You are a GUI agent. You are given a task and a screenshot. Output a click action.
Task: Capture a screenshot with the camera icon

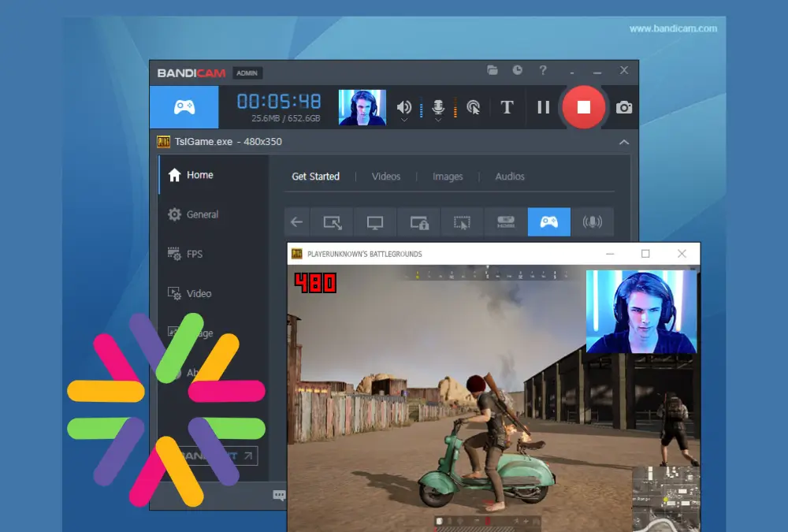click(x=623, y=108)
